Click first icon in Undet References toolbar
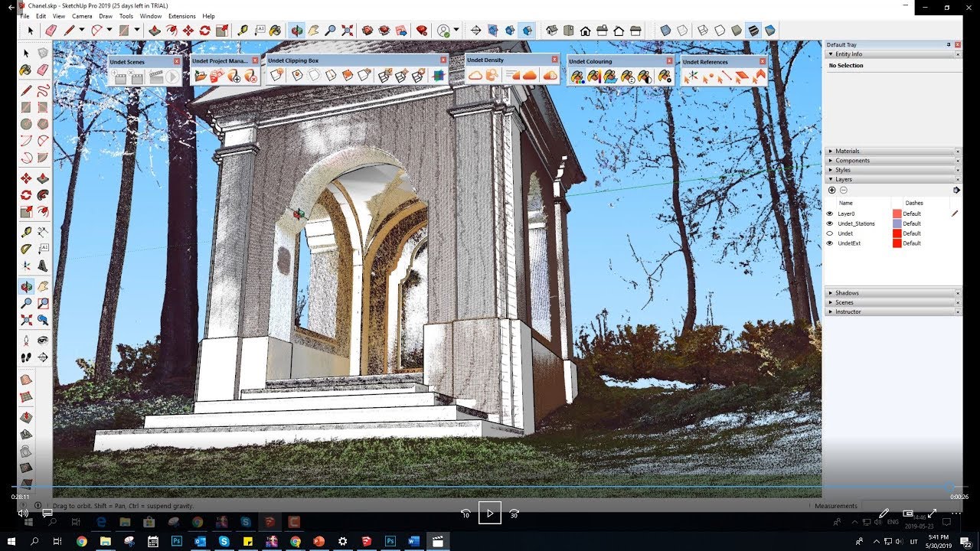 (x=691, y=76)
